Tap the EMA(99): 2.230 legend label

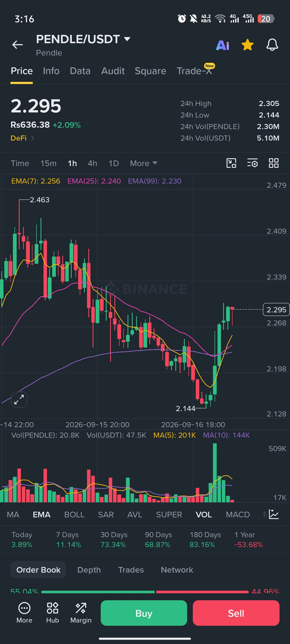pos(155,181)
